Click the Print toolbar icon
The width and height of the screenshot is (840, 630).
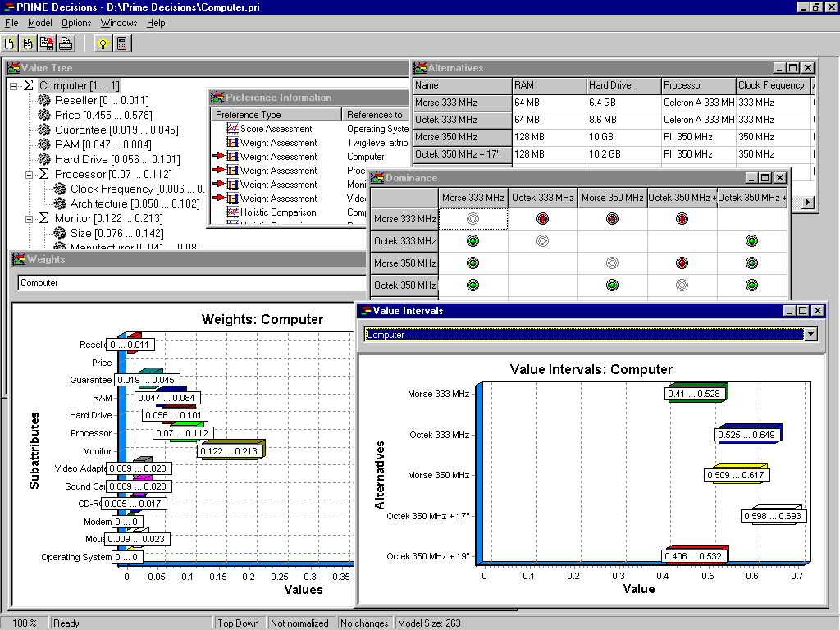(66, 43)
